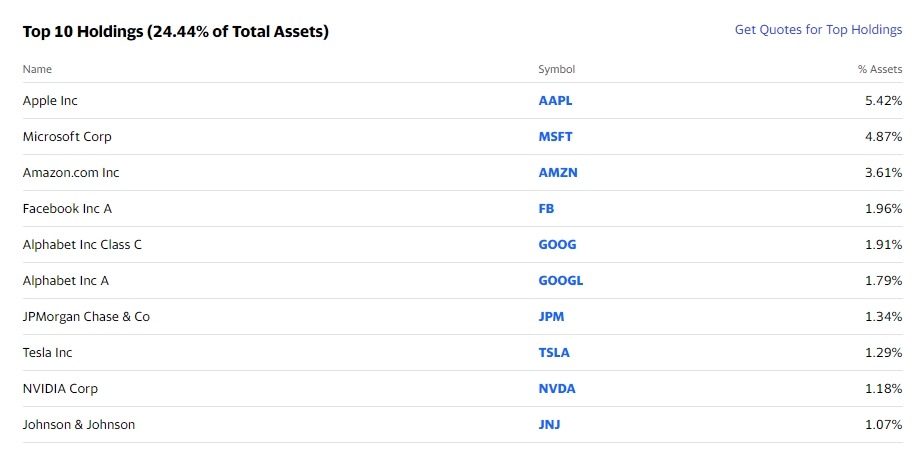912x454 pixels.
Task: Click the Name column header
Action: (37, 70)
